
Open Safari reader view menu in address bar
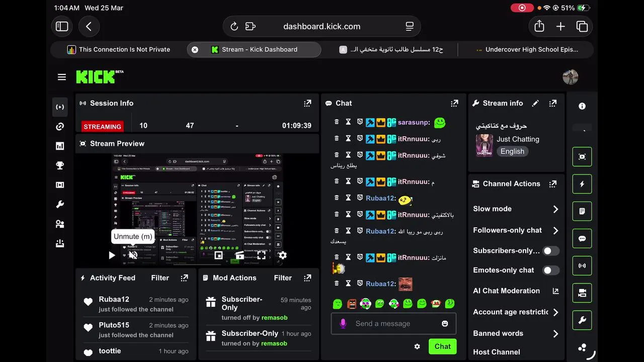(410, 26)
